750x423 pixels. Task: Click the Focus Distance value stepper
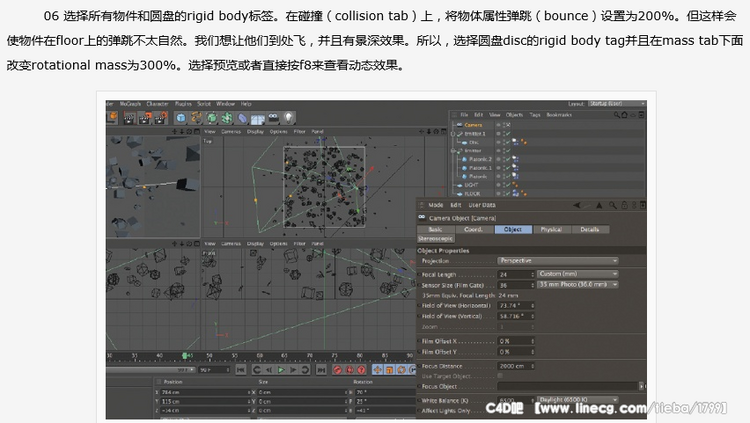(x=532, y=366)
